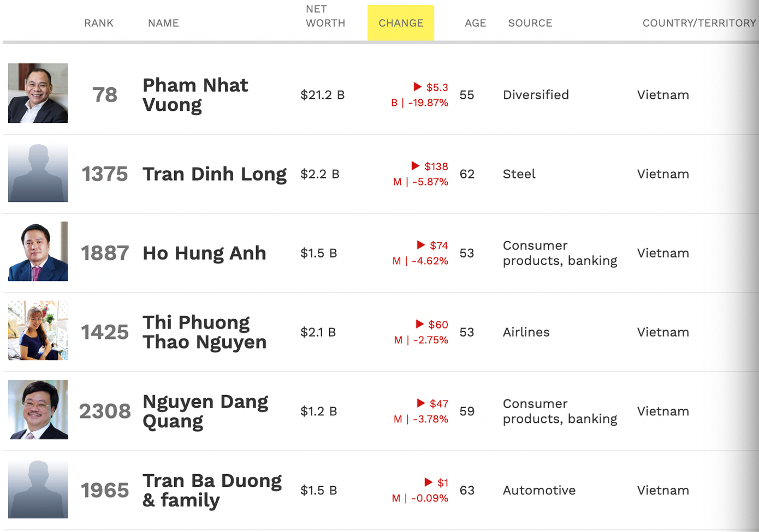Click Pham Nhat Vuong's profile photo
Viewport: 759px width, 532px height.
click(x=37, y=93)
